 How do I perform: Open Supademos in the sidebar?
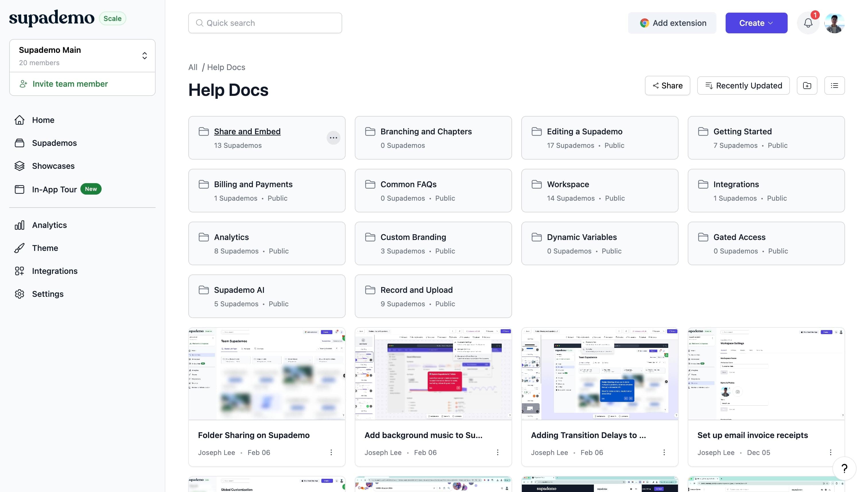click(x=55, y=143)
